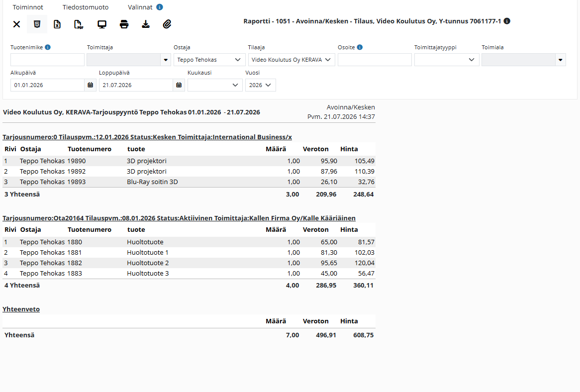
Task: Close the report with the X icon
Action: tap(16, 24)
